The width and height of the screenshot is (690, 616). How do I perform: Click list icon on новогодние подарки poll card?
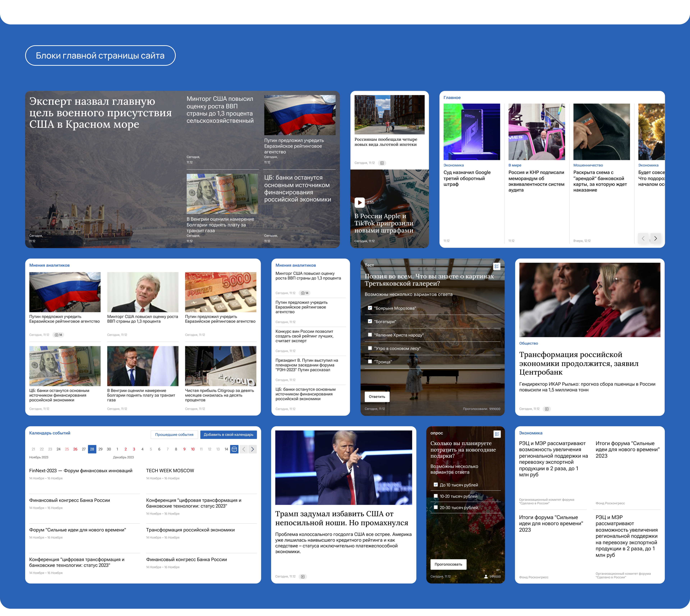point(497,434)
